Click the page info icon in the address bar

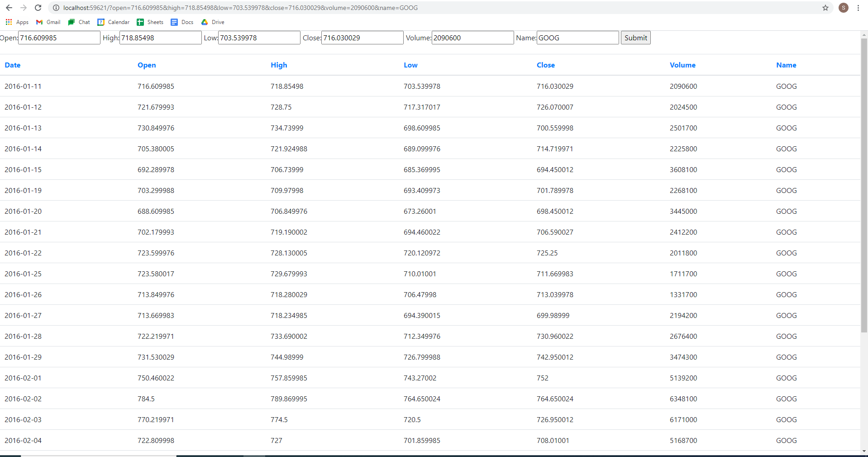(55, 8)
